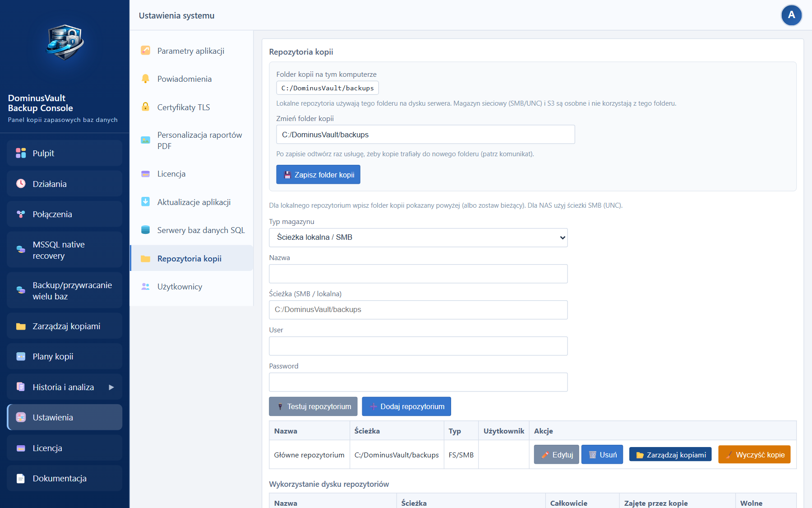Click the Dokumentacja document icon
This screenshot has height=508, width=812.
pyautogui.click(x=21, y=478)
